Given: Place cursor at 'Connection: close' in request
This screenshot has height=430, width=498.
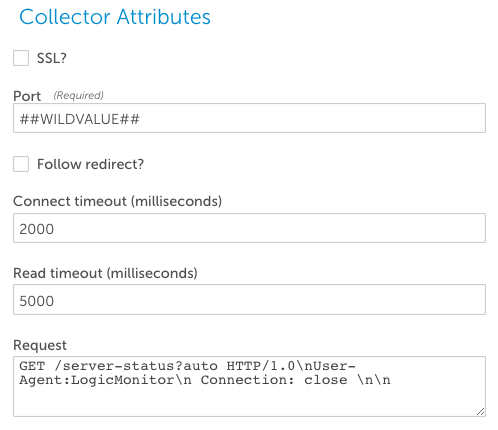Looking at the screenshot, I should (274, 380).
